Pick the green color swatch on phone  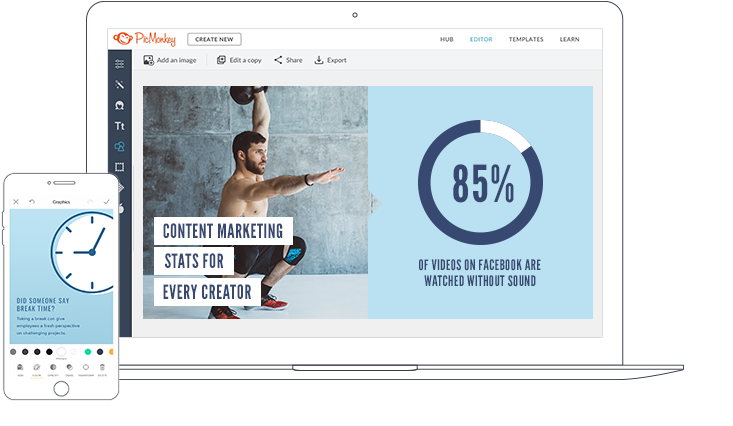88,352
